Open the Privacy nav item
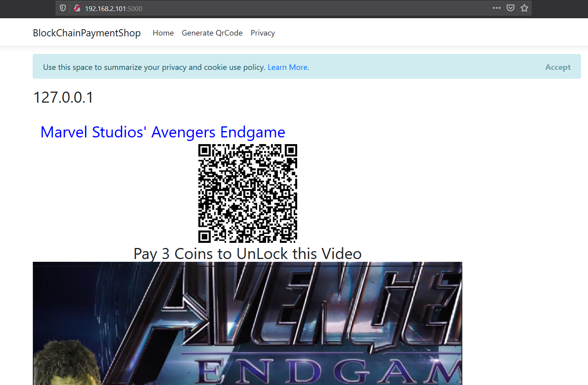This screenshot has height=385, width=588. (x=263, y=33)
